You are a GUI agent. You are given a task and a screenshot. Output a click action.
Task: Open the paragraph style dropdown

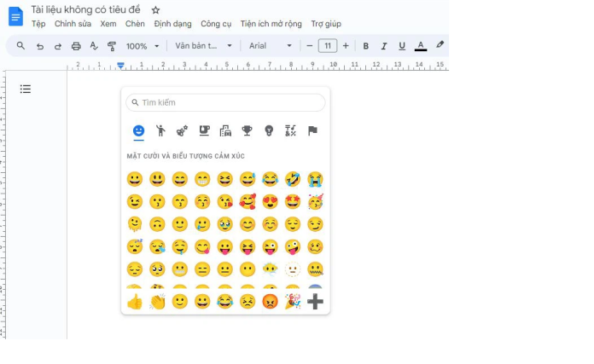click(x=203, y=46)
